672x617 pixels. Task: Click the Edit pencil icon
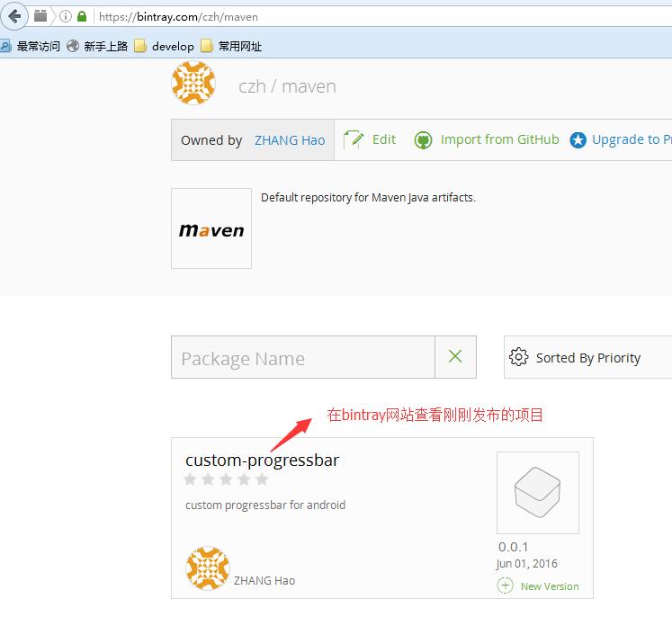coord(354,139)
